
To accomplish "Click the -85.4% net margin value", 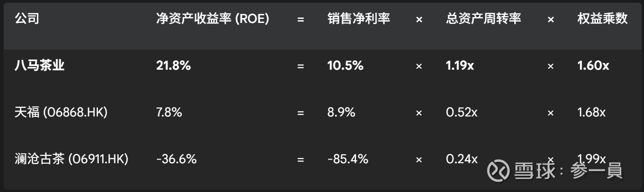I will pyautogui.click(x=348, y=159).
